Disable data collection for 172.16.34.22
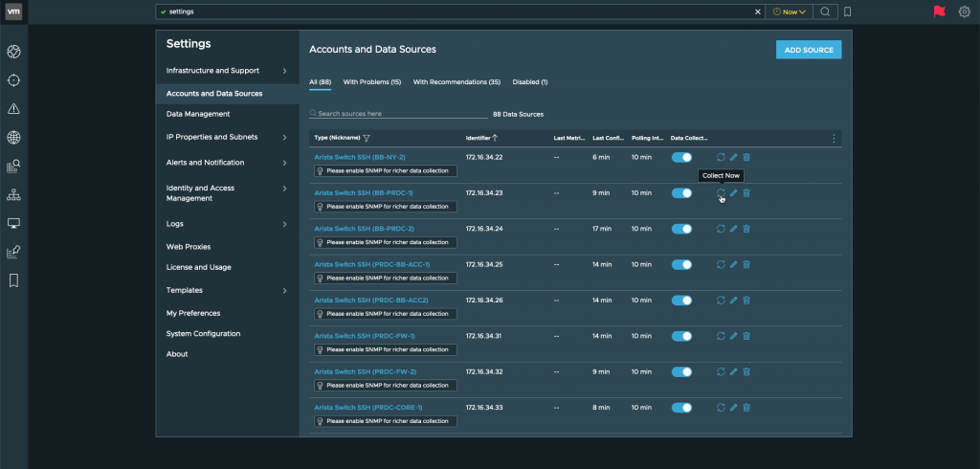Viewport: 980px width, 469px height. tap(681, 157)
